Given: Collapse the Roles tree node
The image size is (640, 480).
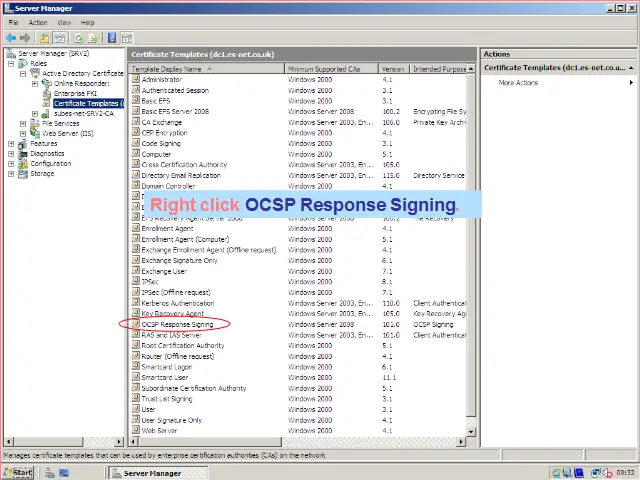Looking at the screenshot, I should click(x=11, y=64).
